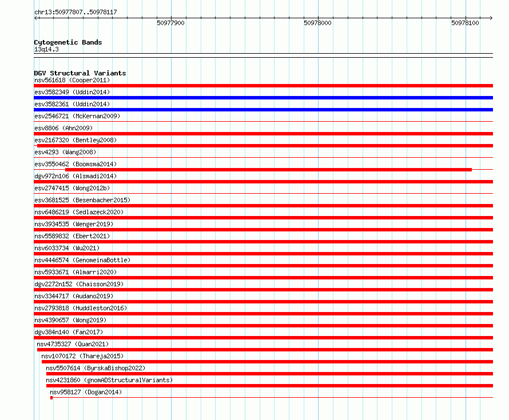Click the DGV Structural Variants track title
The width and height of the screenshot is (509, 420).
point(80,73)
